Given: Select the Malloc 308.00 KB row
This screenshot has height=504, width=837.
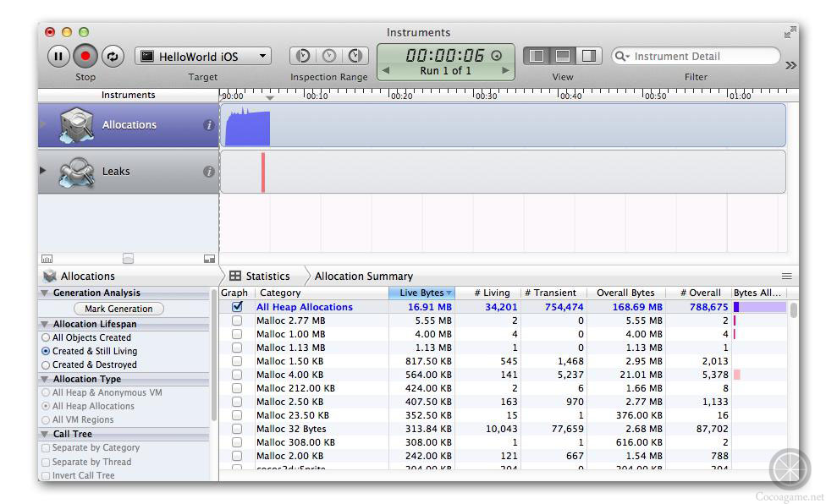Looking at the screenshot, I should click(x=504, y=442).
